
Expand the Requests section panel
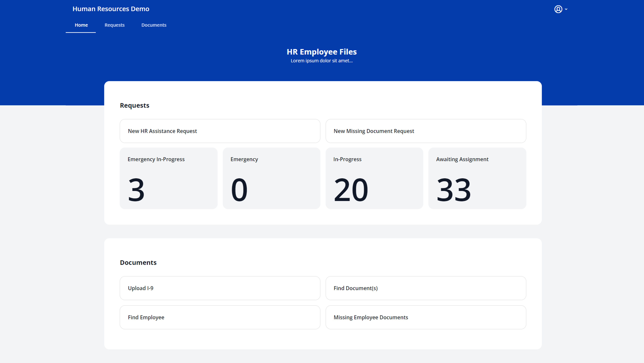pyautogui.click(x=135, y=105)
